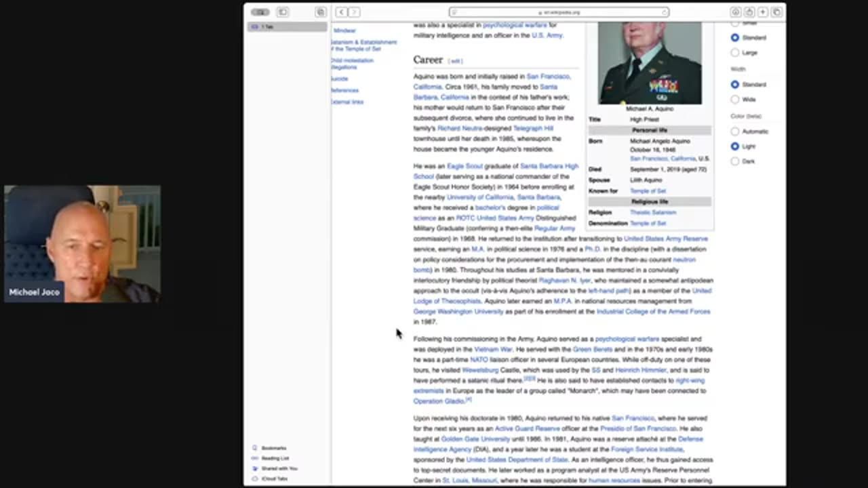
Task: Open Reading List in the sidebar
Action: 275,458
